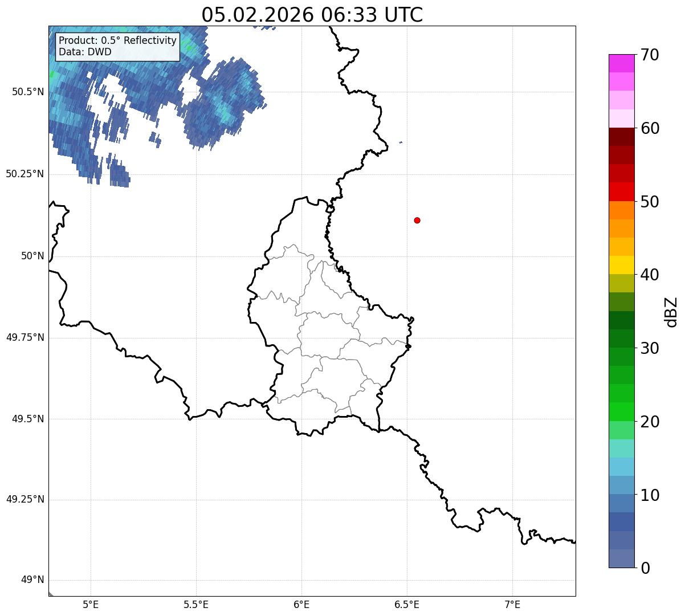685x616 pixels.
Task: Click the dBZ colorbar axis label
Action: (x=671, y=312)
